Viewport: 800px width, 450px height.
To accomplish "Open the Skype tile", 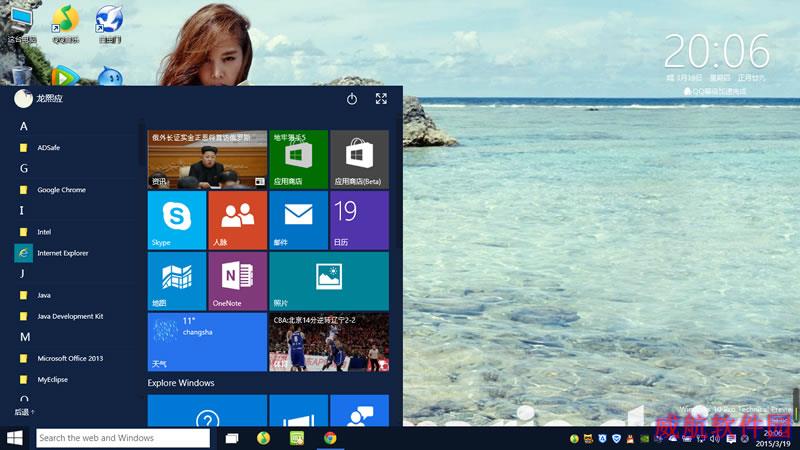I will pyautogui.click(x=177, y=220).
